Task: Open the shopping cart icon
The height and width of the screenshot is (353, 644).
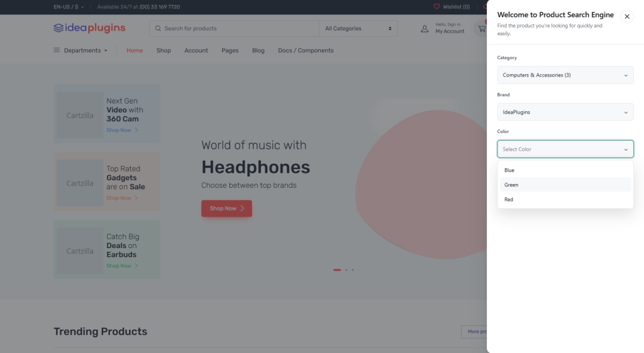Action: (481, 29)
